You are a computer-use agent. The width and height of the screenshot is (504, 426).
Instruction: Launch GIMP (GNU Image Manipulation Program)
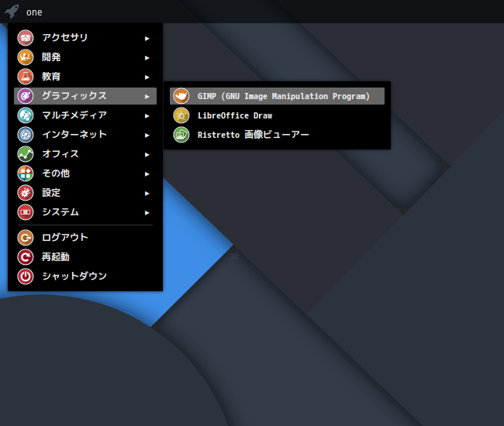point(277,96)
